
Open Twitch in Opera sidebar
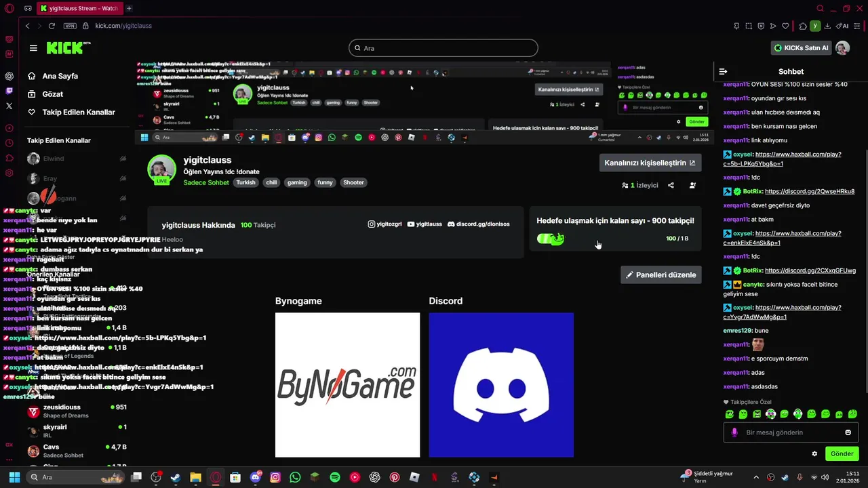[9, 91]
